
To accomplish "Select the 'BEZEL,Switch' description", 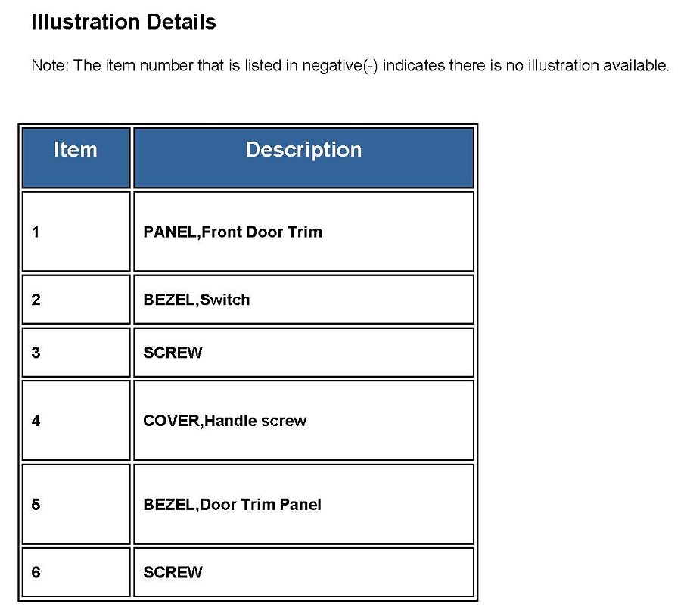I will [x=196, y=300].
